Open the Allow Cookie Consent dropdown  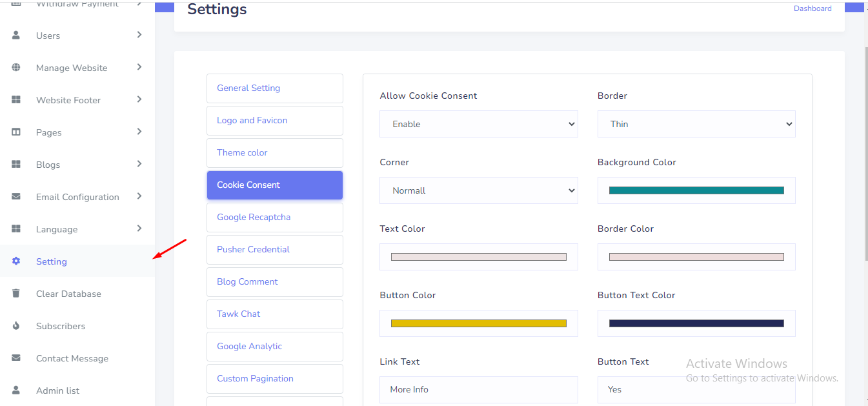(478, 124)
